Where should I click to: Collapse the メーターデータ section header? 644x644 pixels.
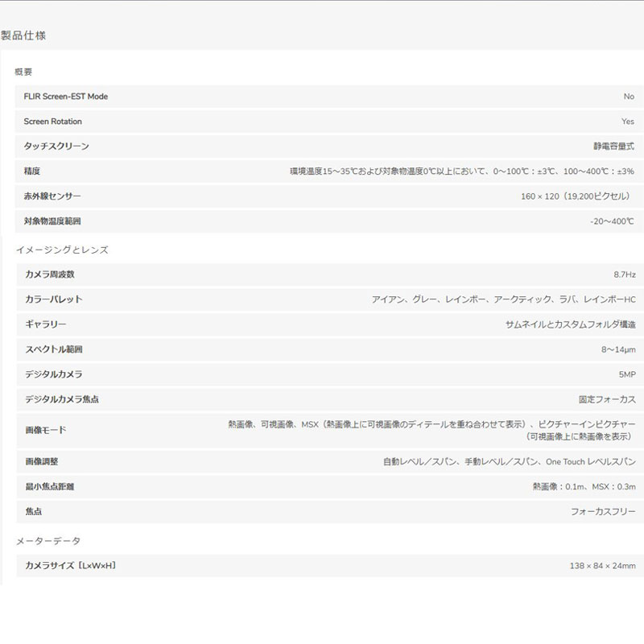(x=48, y=541)
